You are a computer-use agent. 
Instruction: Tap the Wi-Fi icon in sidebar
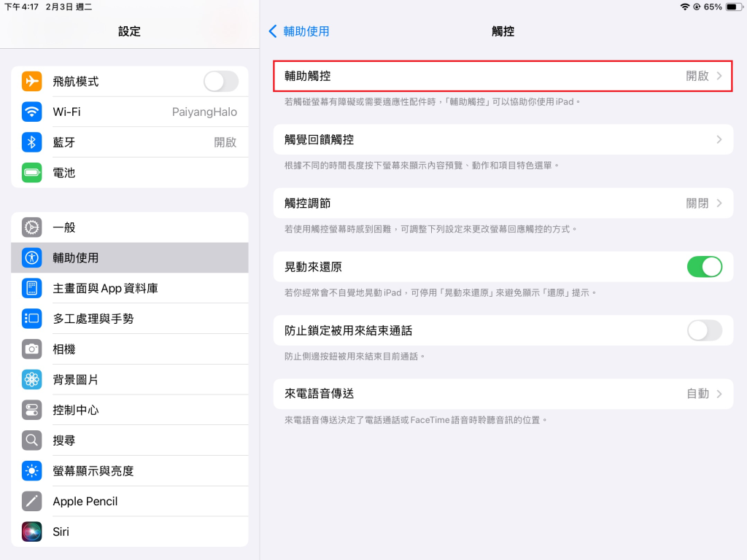pyautogui.click(x=31, y=112)
